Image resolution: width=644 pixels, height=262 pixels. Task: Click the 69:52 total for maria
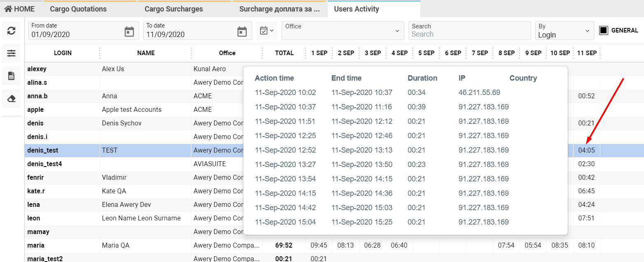tap(284, 246)
